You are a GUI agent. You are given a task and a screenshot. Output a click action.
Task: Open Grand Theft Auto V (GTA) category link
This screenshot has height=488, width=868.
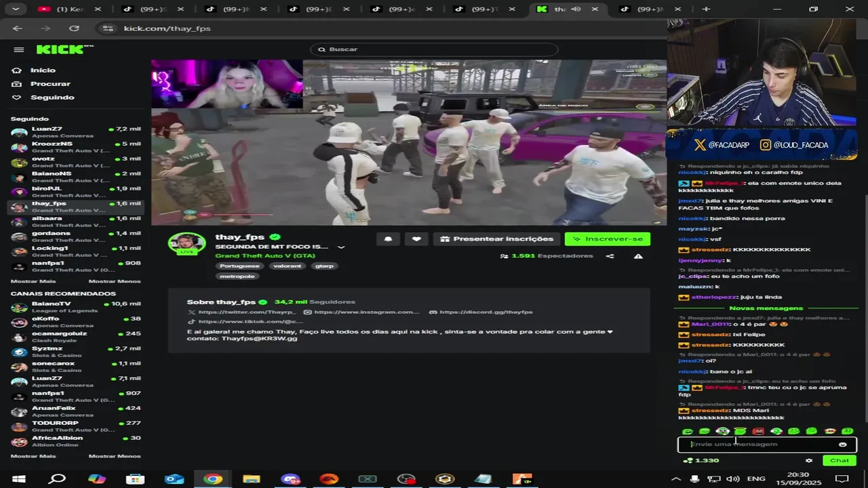click(x=265, y=256)
